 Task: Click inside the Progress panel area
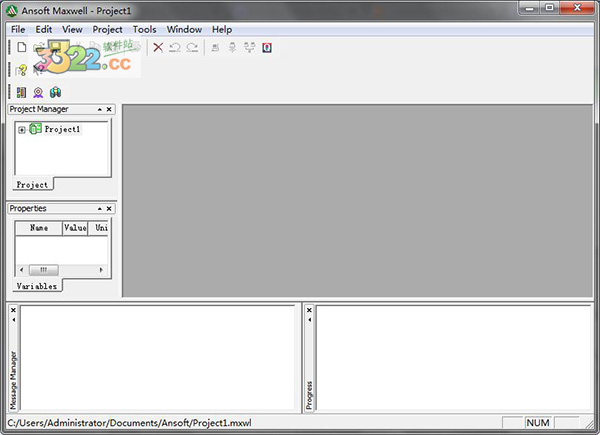point(453,358)
